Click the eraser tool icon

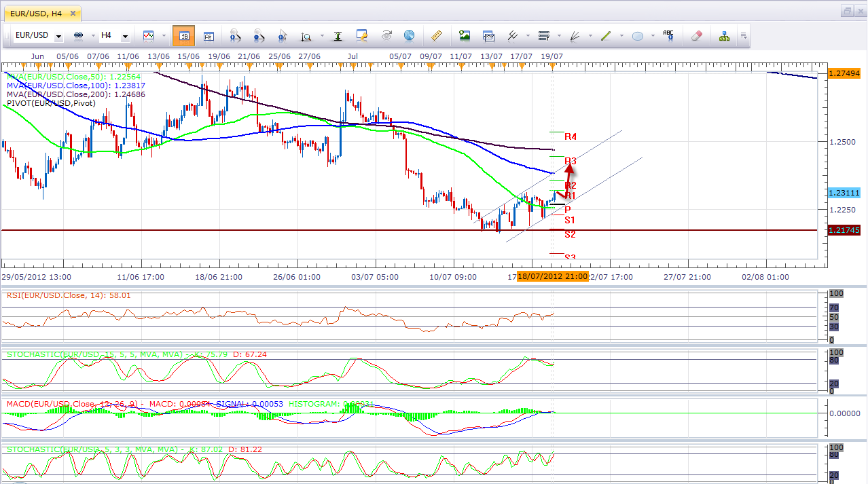tap(696, 35)
